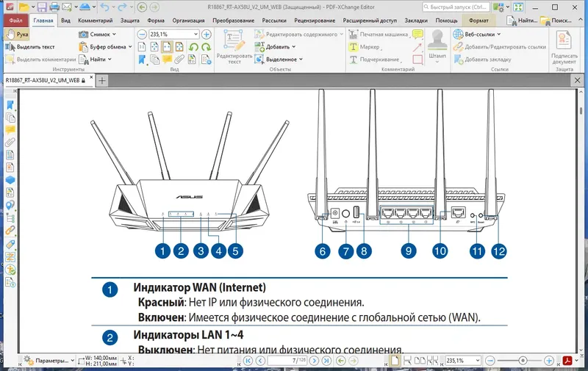Click ribbon attachments paperclip icon
This screenshot has height=371, width=588.
(179, 60)
